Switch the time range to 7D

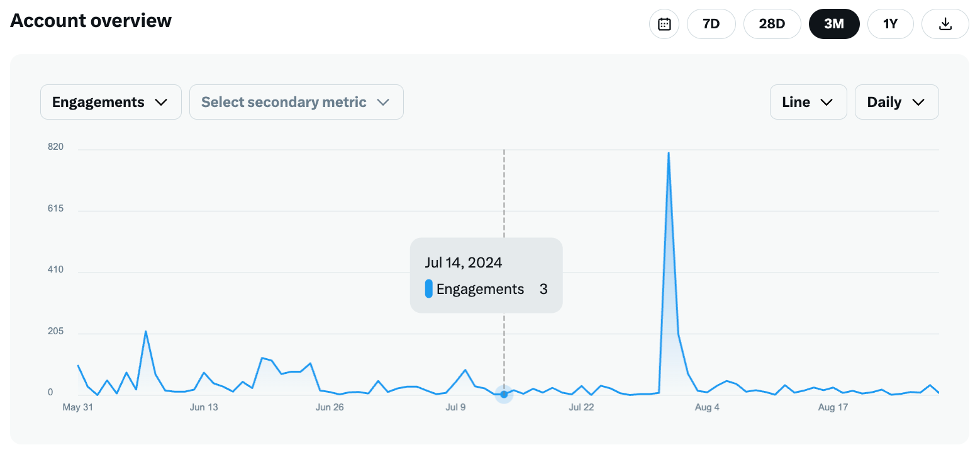(x=711, y=23)
